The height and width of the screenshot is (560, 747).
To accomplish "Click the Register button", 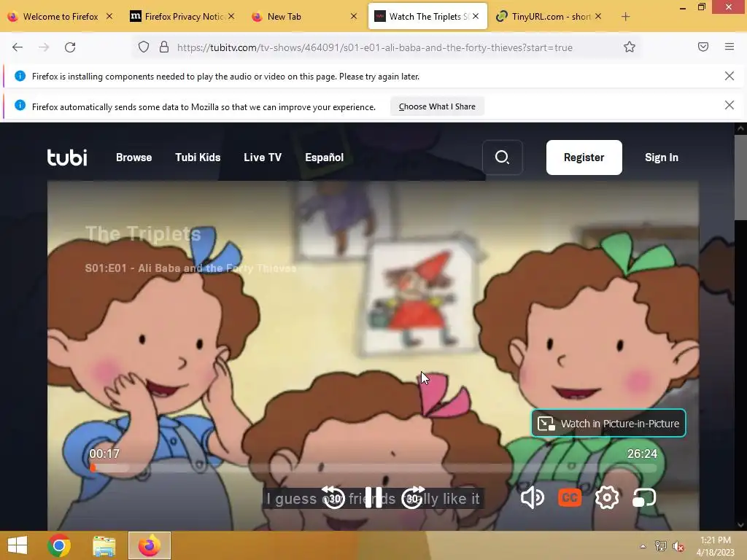I will tap(584, 157).
